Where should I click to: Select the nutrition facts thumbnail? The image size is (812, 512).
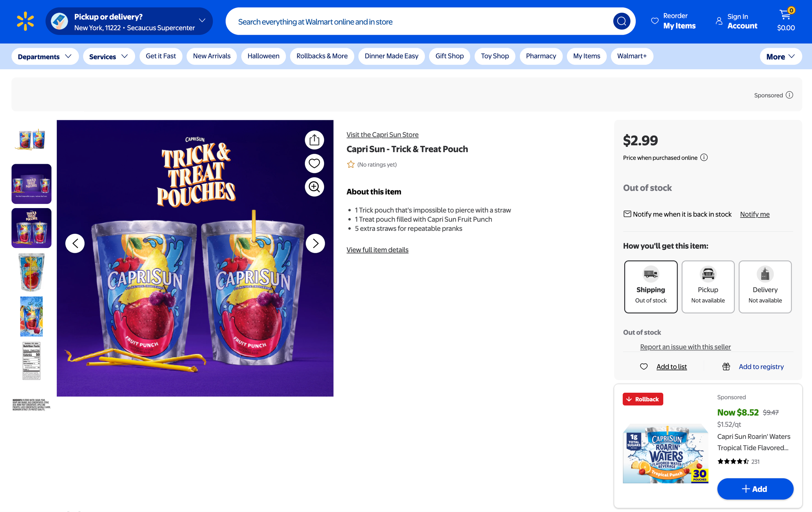coord(32,361)
